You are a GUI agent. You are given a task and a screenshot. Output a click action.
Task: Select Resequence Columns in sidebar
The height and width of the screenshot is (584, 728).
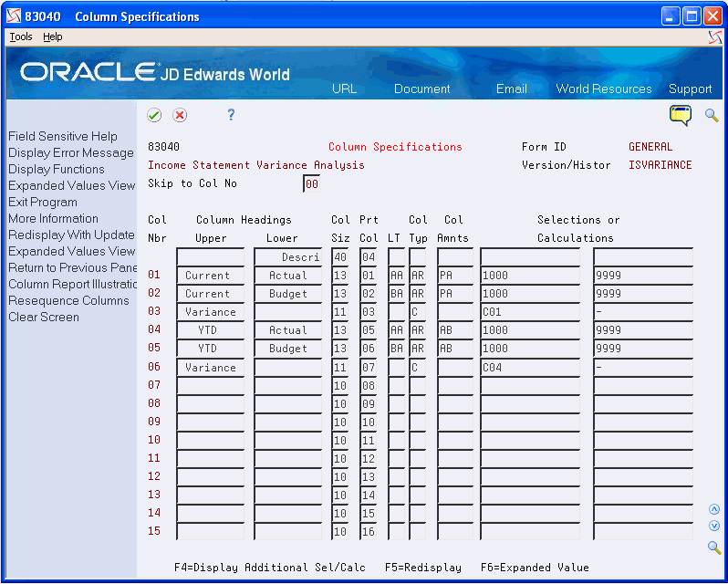coord(68,300)
